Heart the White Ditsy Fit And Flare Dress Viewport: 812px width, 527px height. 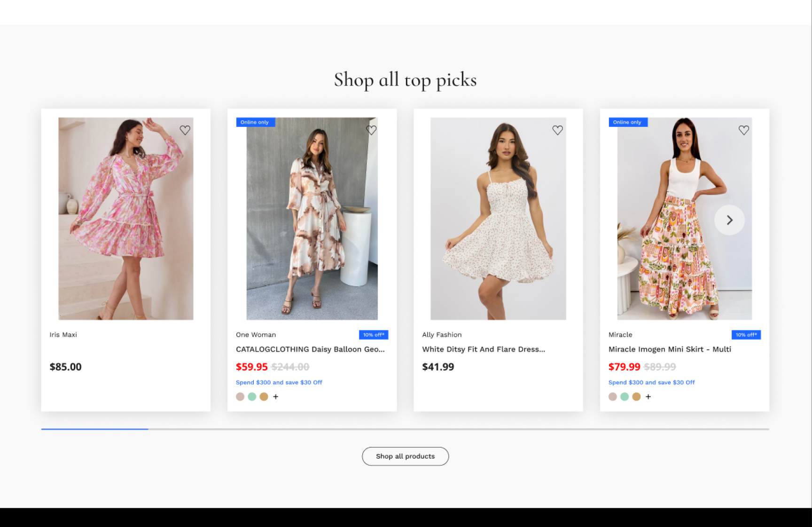point(557,130)
